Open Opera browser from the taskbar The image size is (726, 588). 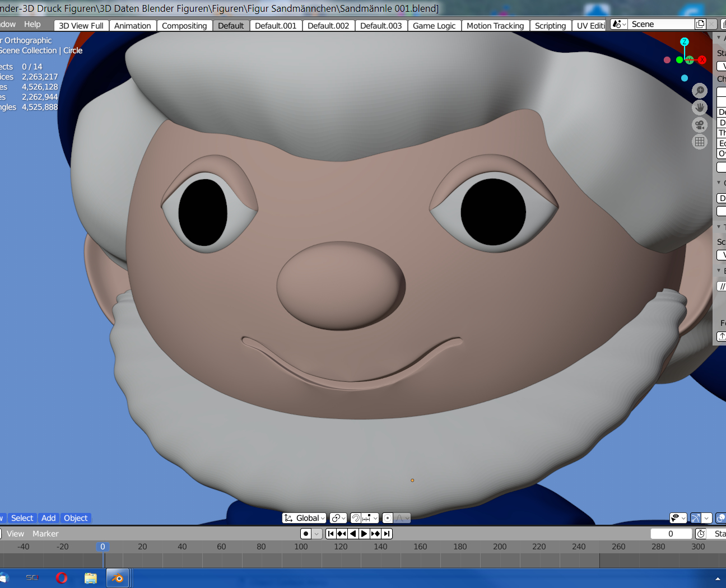coord(62,577)
